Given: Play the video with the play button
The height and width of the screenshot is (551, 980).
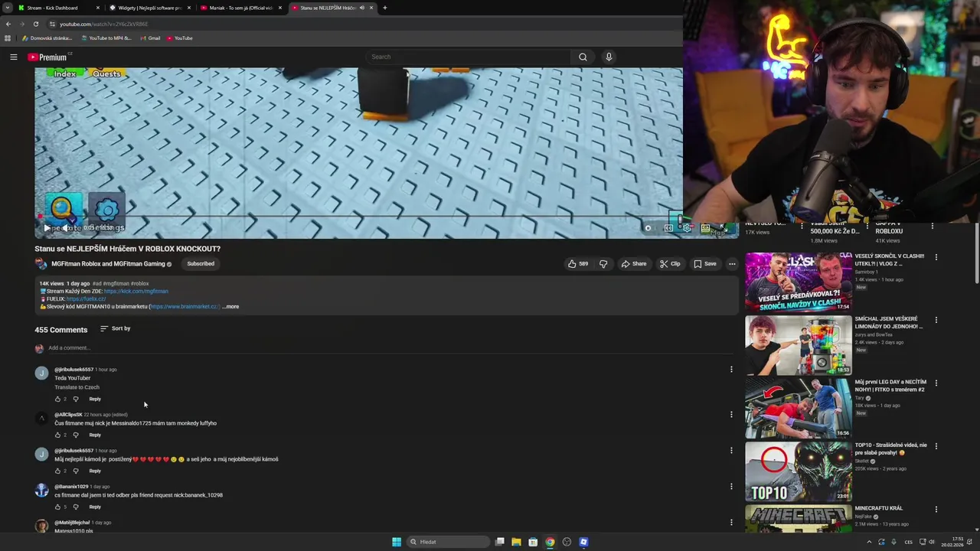Looking at the screenshot, I should [x=47, y=228].
